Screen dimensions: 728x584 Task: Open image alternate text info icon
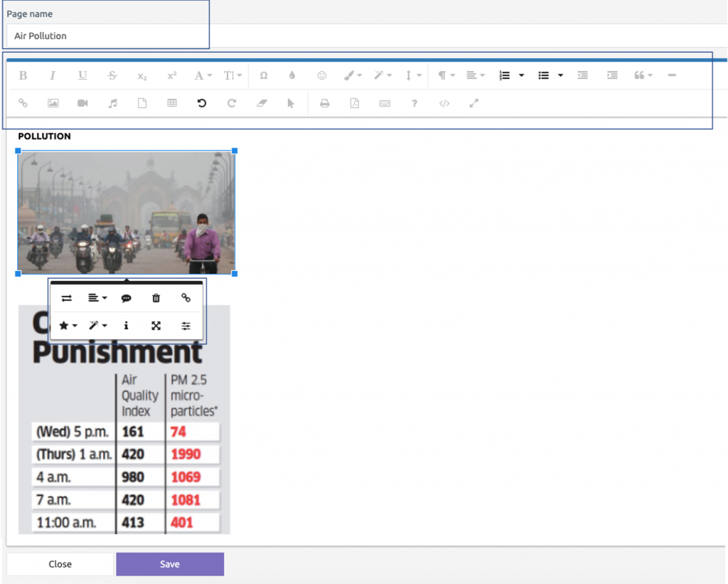click(127, 326)
